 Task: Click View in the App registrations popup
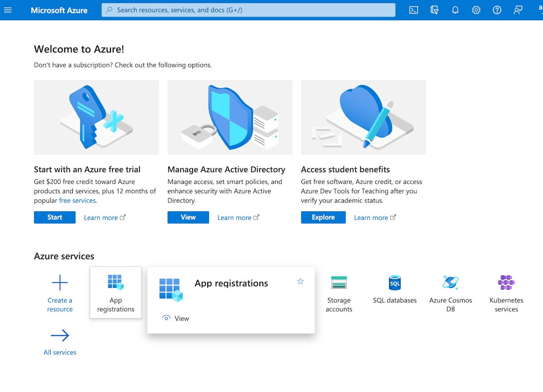coord(176,318)
